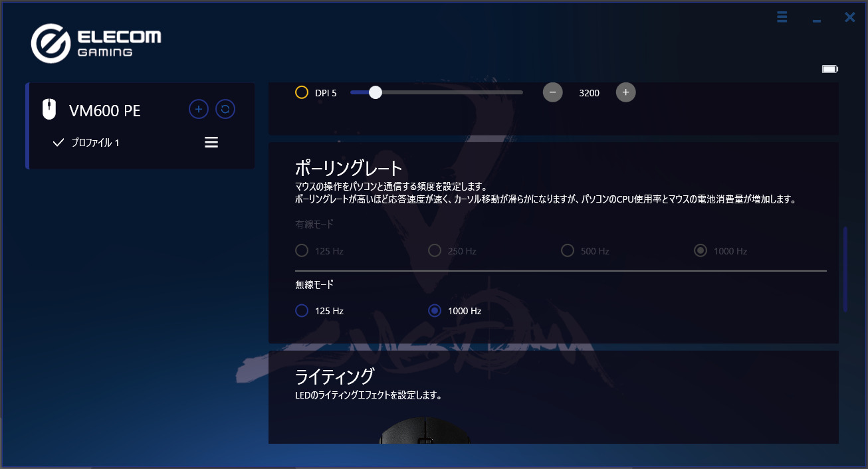Click the 無線モード label
The image size is (868, 469).
[x=314, y=284]
